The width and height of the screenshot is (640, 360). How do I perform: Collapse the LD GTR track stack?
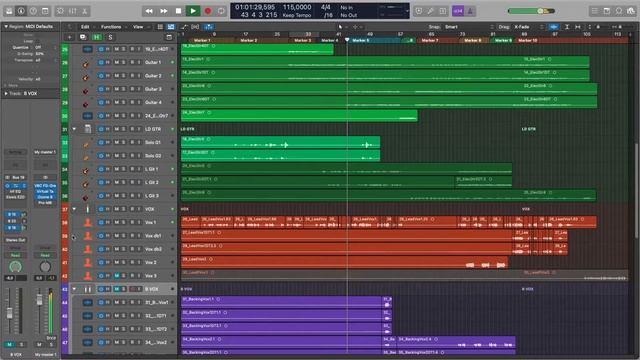click(x=74, y=129)
